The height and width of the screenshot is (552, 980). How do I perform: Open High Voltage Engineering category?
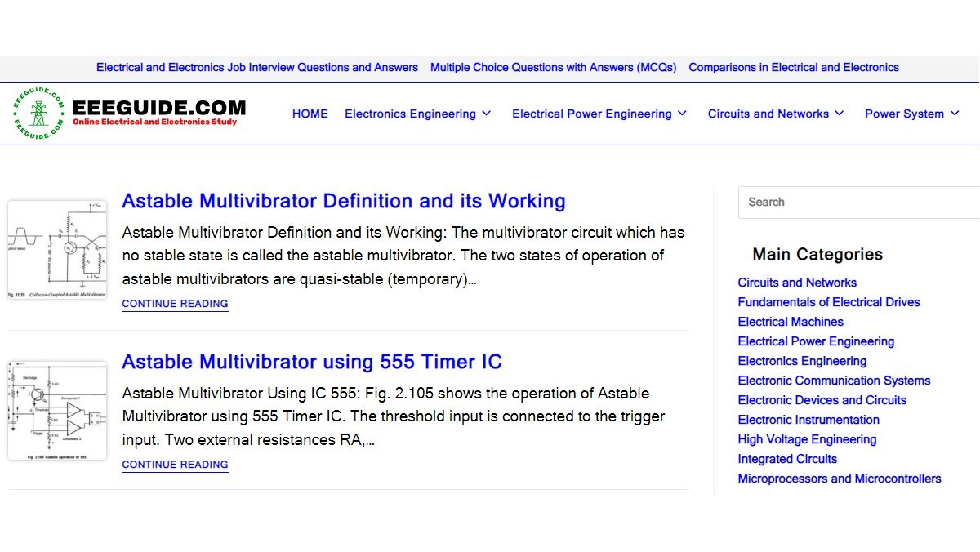807,439
